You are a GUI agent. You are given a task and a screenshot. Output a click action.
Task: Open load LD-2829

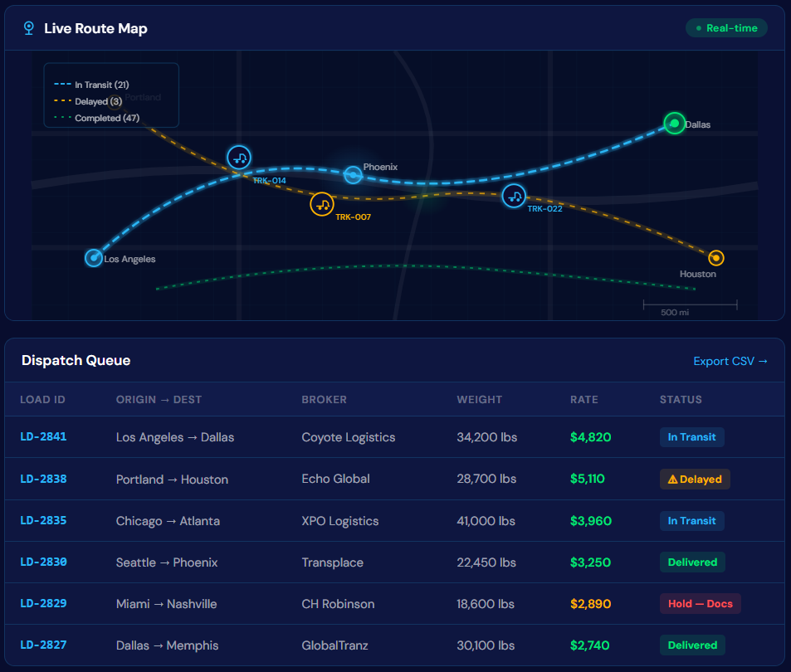(x=43, y=603)
